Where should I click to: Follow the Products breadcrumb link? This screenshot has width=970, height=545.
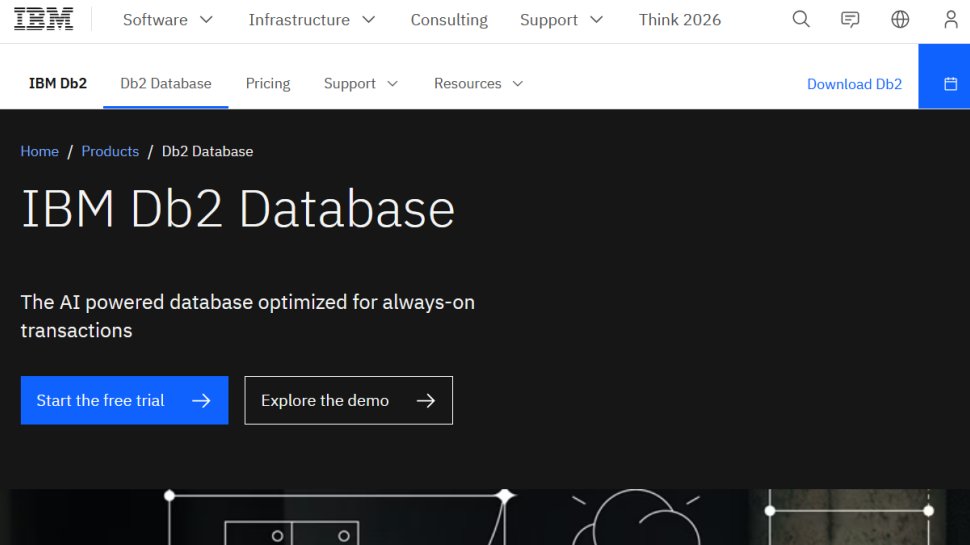(110, 152)
